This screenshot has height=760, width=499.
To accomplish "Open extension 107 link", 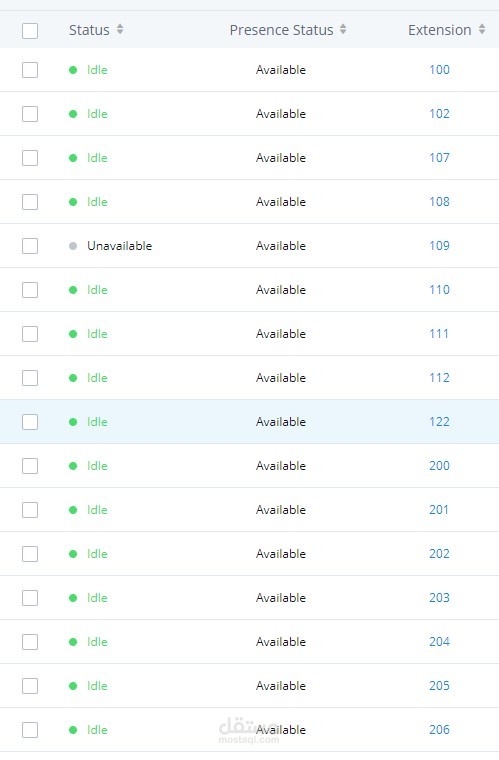I will coord(439,158).
